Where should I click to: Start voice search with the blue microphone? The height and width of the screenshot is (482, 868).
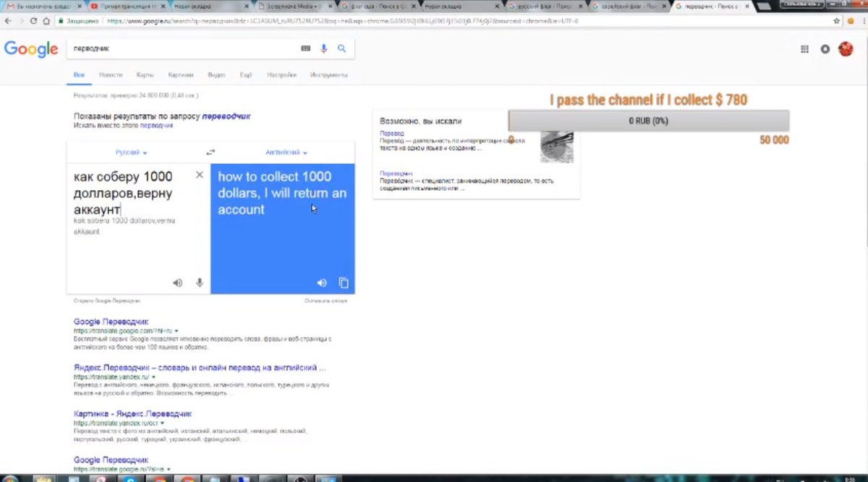click(x=324, y=48)
